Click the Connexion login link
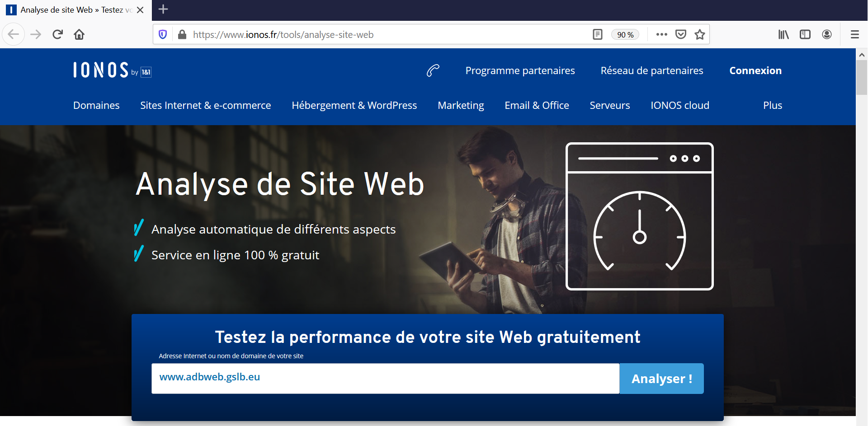This screenshot has width=868, height=426. [x=755, y=70]
